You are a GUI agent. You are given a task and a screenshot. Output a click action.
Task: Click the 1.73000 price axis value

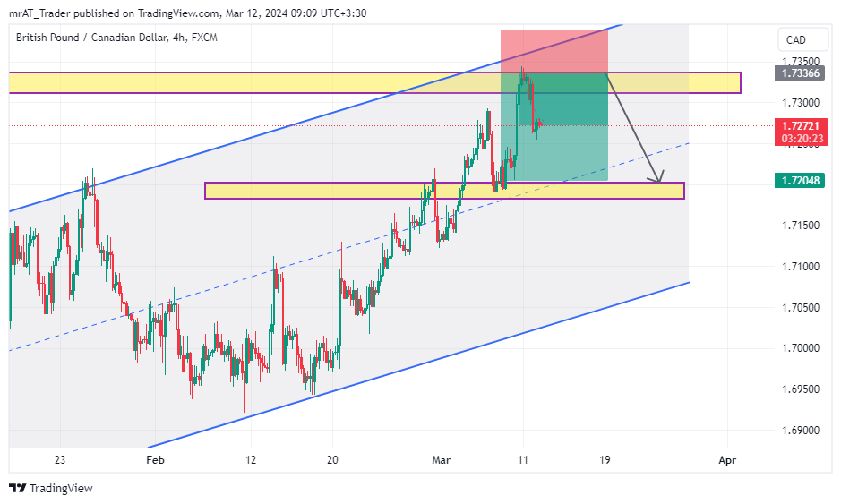point(800,102)
